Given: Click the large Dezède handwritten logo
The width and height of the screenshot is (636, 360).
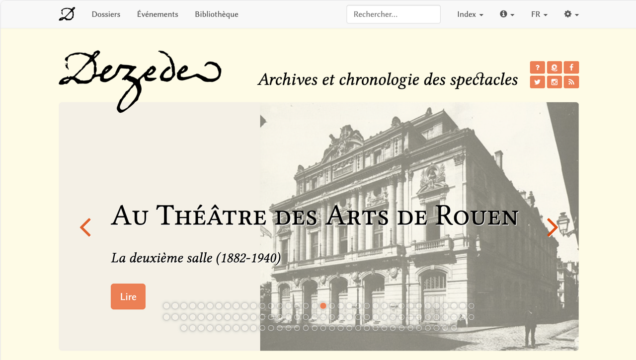Looking at the screenshot, I should point(140,81).
